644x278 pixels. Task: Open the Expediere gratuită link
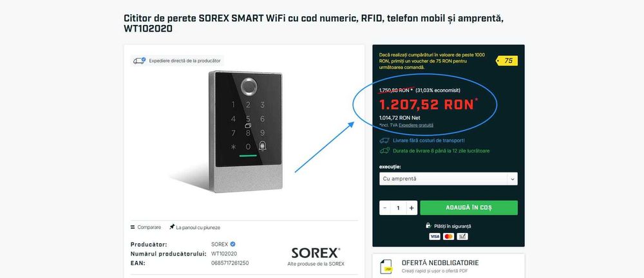[415, 125]
